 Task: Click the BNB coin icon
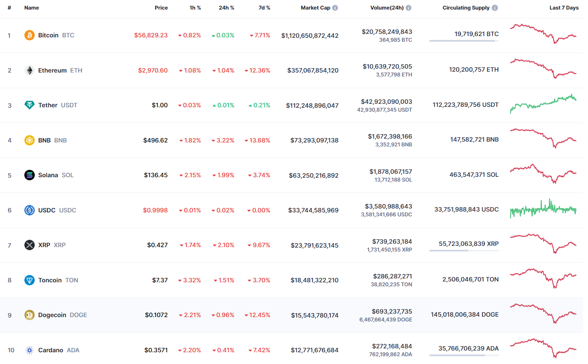29,140
